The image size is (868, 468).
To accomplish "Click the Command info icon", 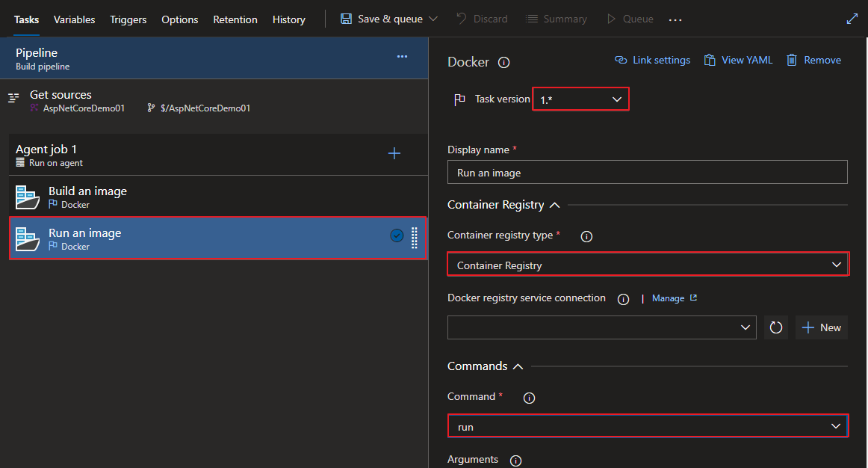I will [x=529, y=398].
